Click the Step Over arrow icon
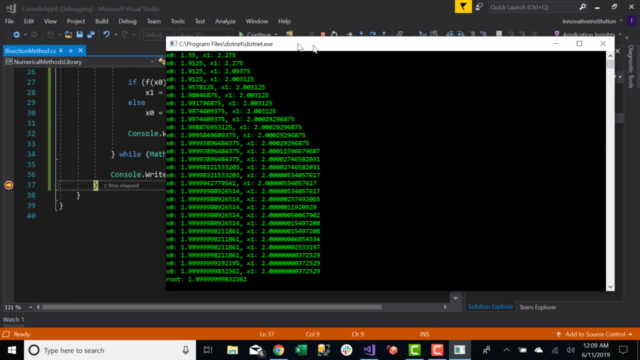This screenshot has height=360, width=640. [373, 34]
